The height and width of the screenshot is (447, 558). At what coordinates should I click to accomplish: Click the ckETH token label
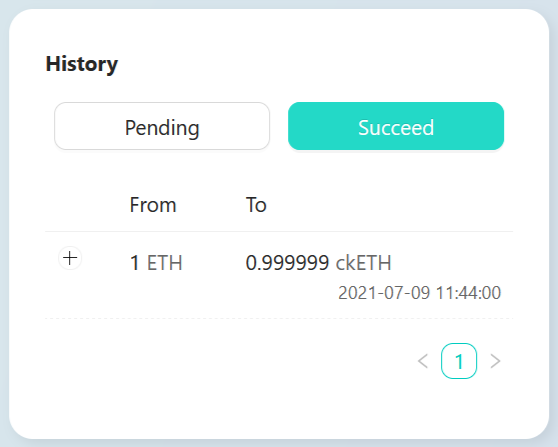[364, 263]
